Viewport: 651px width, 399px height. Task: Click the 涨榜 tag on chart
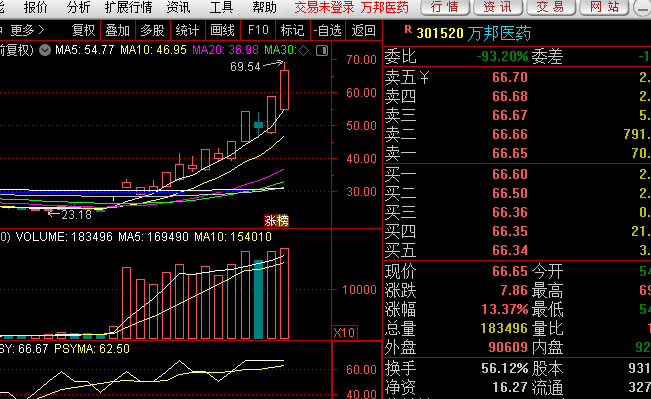click(x=277, y=220)
